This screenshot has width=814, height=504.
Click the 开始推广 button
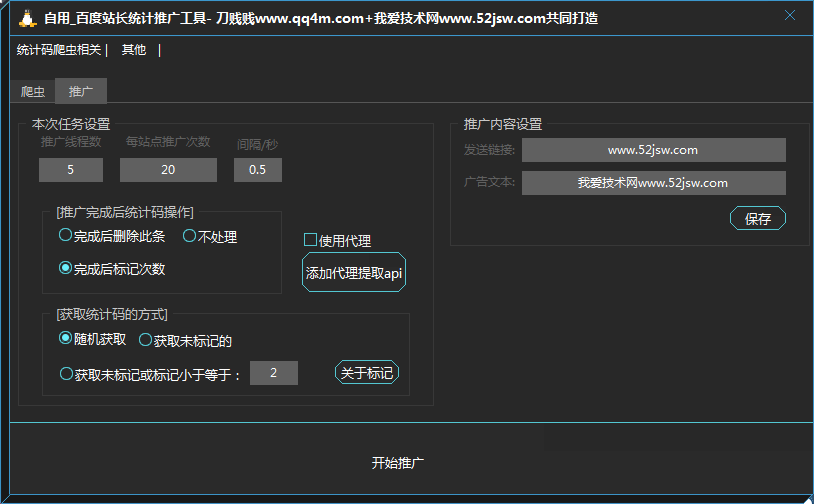[398, 462]
